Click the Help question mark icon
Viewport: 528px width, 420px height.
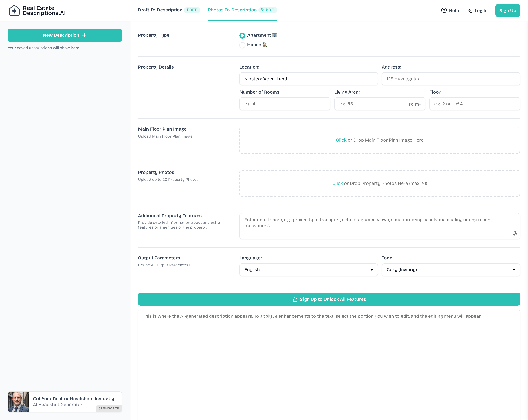[444, 10]
